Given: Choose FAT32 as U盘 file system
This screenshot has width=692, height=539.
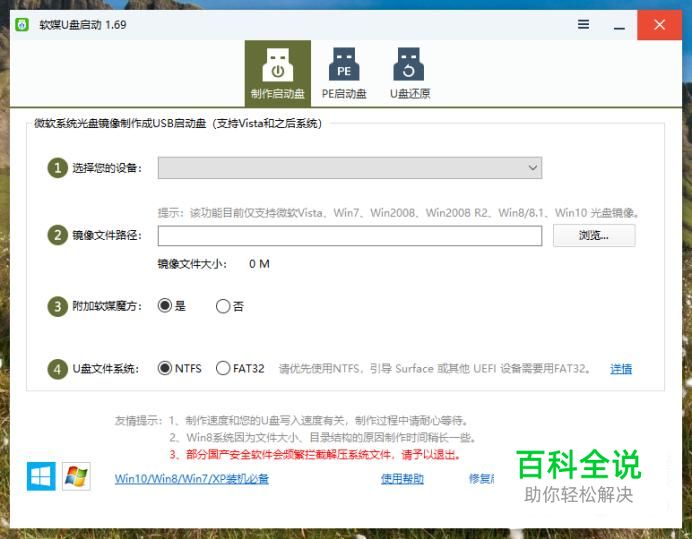Looking at the screenshot, I should tap(240, 368).
